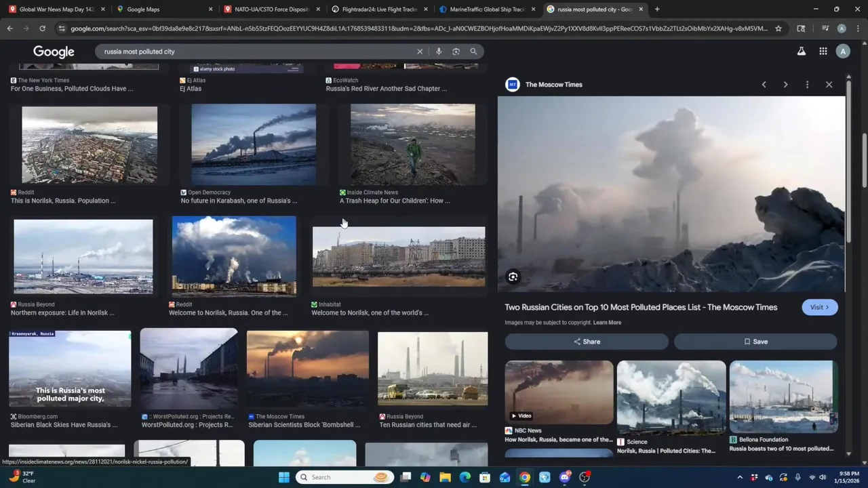Open Open Democracy Karabash smokestack image
Viewport: 868px width, 488px height.
pyautogui.click(x=254, y=144)
